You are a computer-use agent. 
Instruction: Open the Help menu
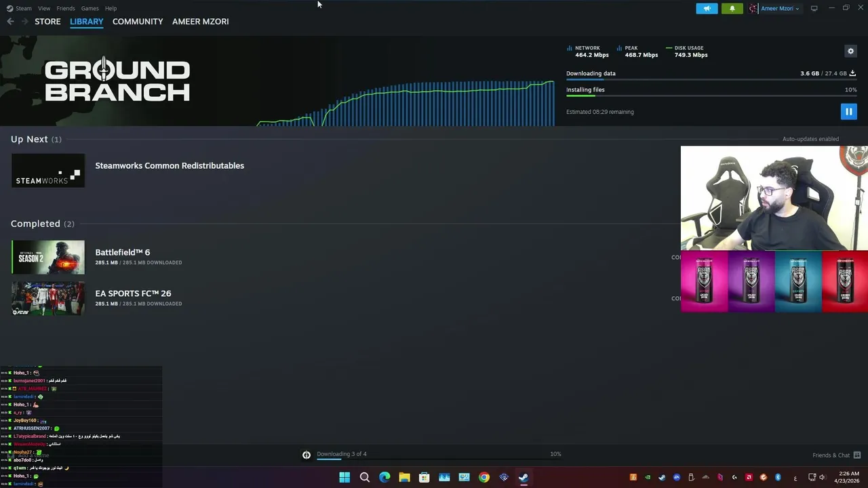pos(111,8)
